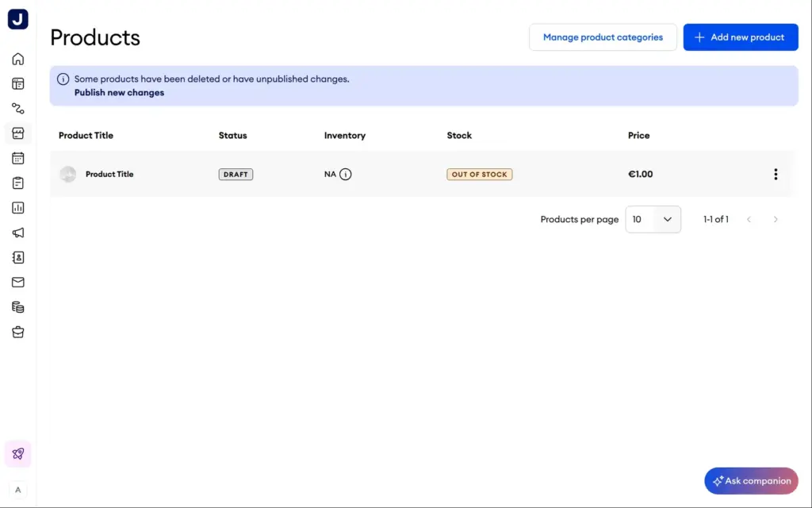812x508 pixels.
Task: Go to the previous page arrow
Action: [749, 220]
